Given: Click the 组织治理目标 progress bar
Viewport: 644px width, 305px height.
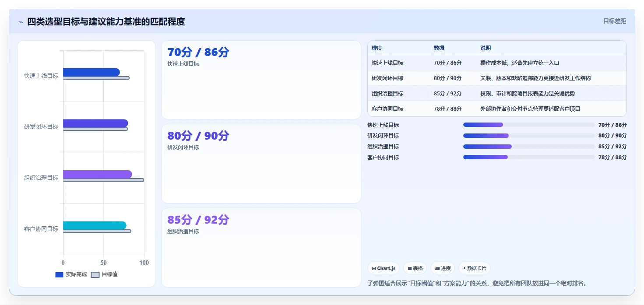Looking at the screenshot, I should tap(529, 147).
